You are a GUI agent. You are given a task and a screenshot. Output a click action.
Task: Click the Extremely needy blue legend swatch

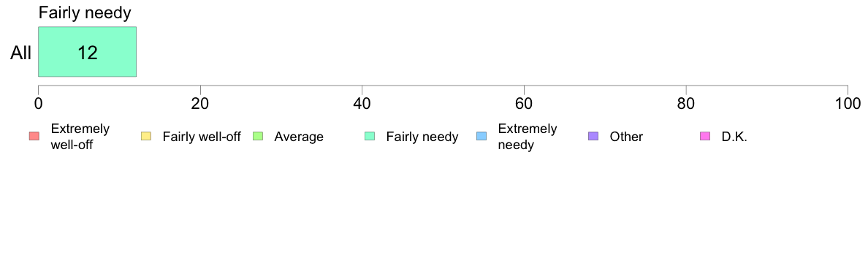(x=481, y=136)
